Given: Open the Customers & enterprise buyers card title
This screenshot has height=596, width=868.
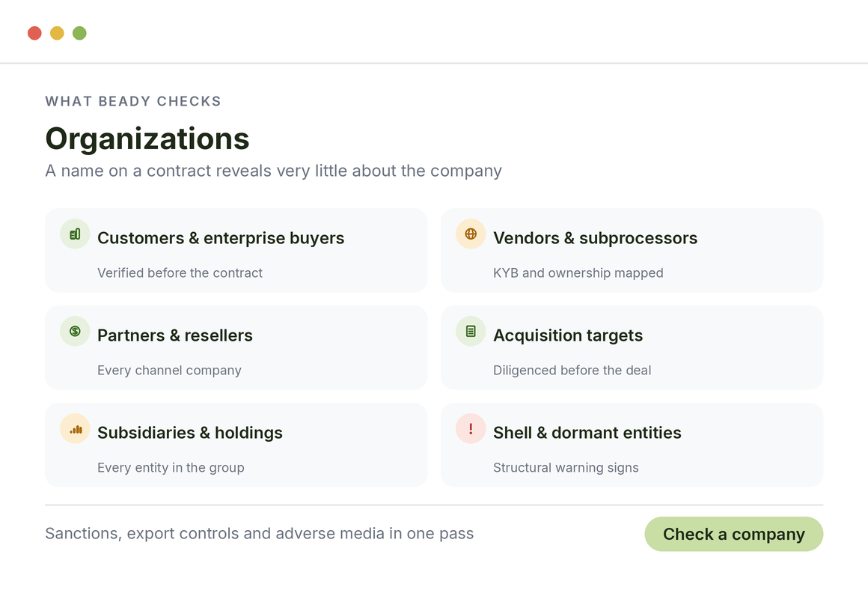Looking at the screenshot, I should tap(221, 238).
